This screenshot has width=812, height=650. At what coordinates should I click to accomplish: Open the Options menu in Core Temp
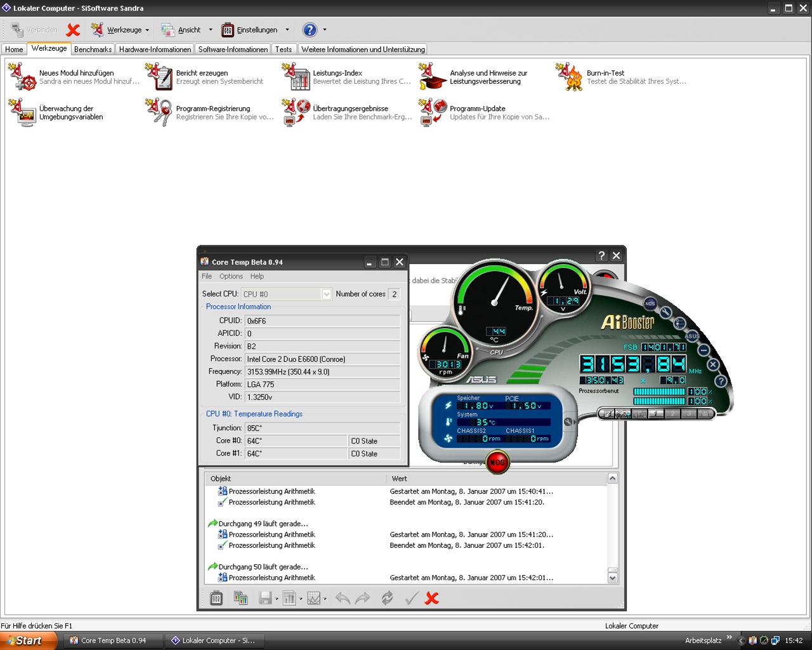[231, 276]
